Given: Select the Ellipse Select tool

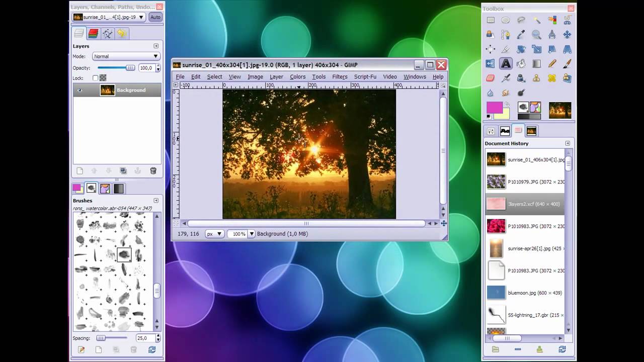Looking at the screenshot, I should 506,20.
